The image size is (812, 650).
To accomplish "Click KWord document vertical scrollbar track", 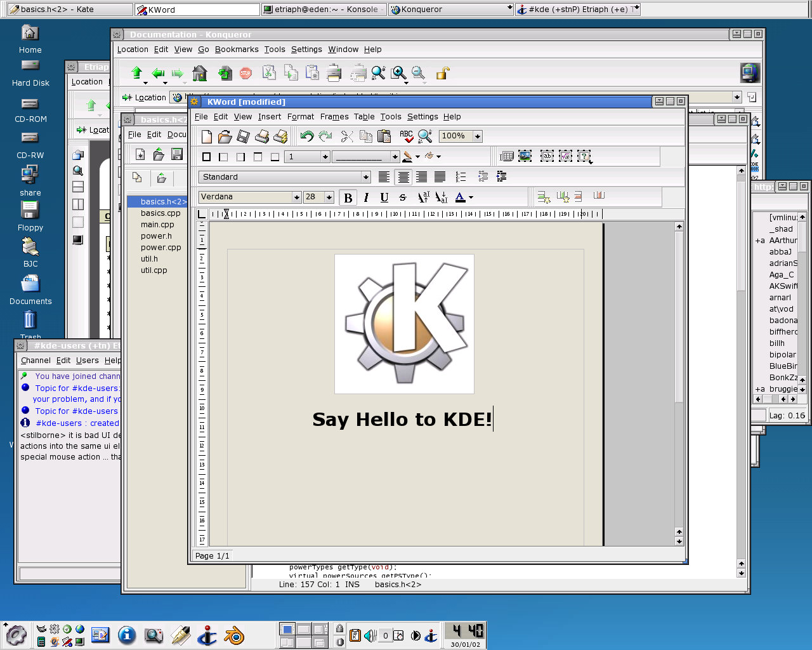I will tap(679, 463).
